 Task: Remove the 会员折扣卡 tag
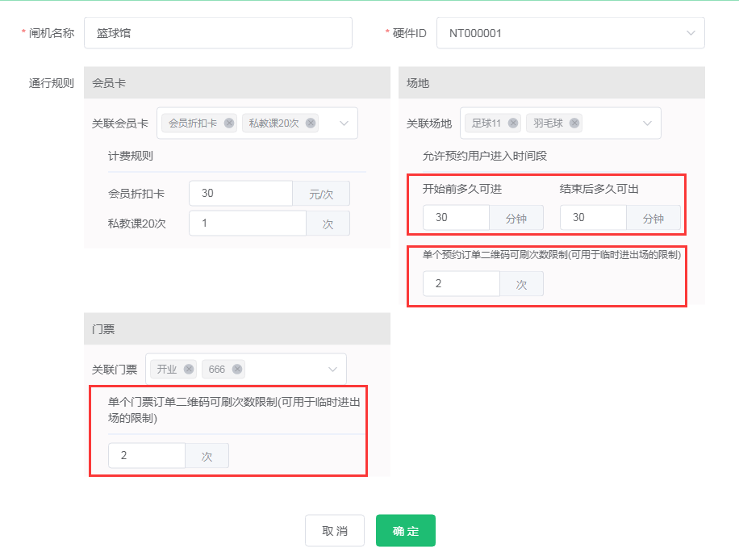point(229,123)
